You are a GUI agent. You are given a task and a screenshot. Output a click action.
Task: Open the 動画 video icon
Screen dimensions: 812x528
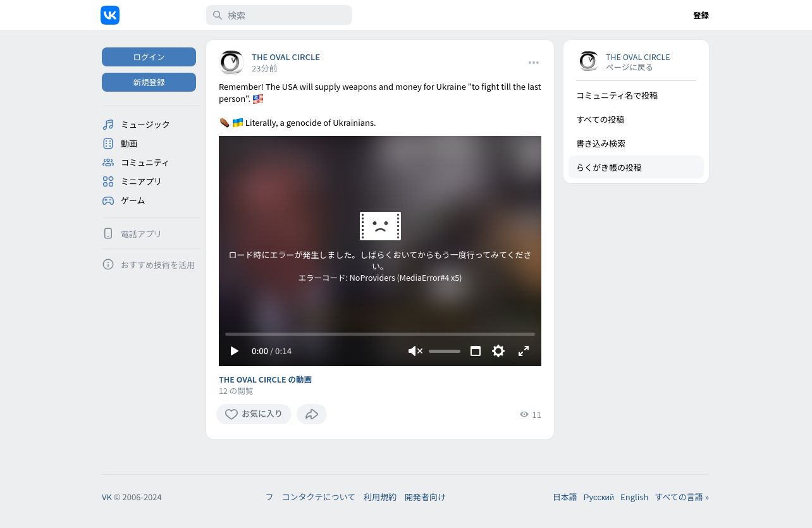pos(108,144)
